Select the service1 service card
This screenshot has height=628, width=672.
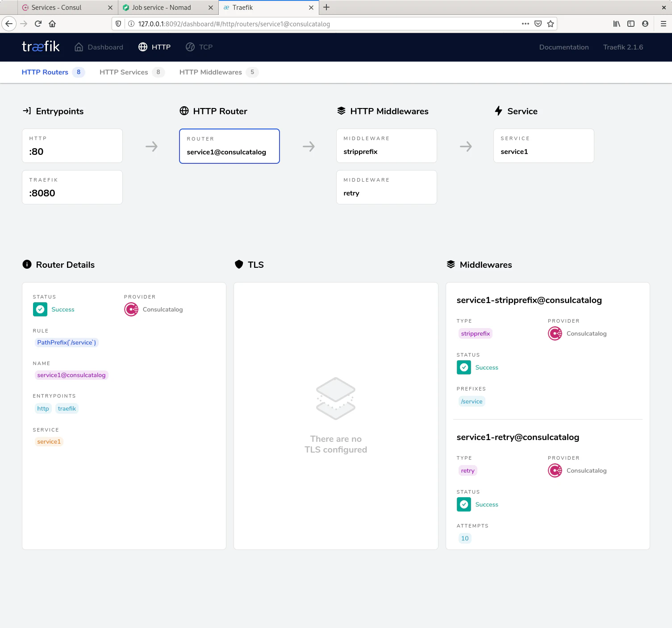coord(543,146)
